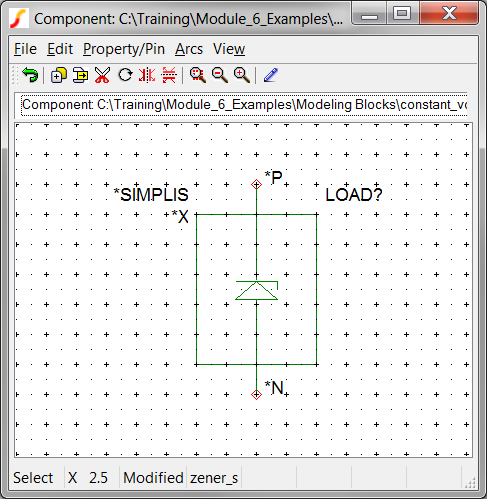Click the Zoom to box magnifier icon
Image resolution: width=487 pixels, height=499 pixels.
(198, 75)
